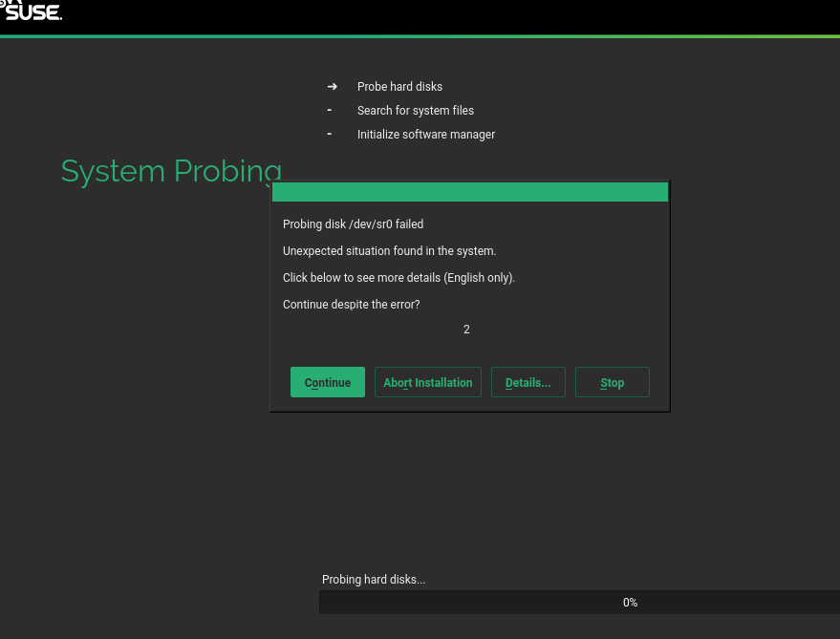Click the countdown number in dialog

coord(466,330)
